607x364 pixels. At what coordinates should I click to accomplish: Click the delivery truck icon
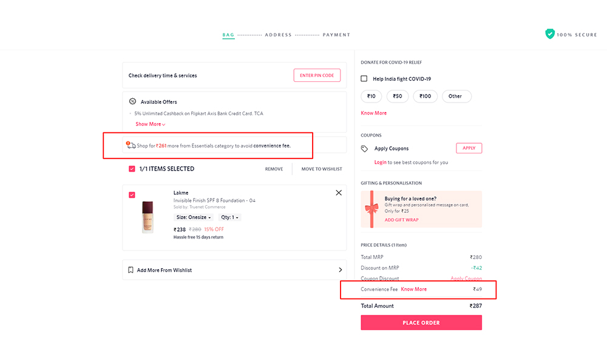(x=131, y=146)
